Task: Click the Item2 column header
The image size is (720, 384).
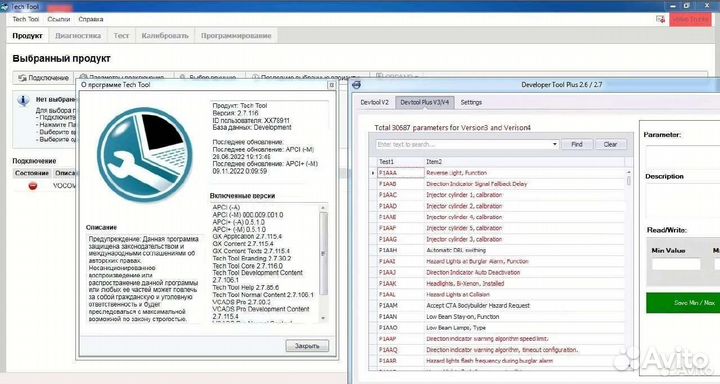Action: (524, 162)
